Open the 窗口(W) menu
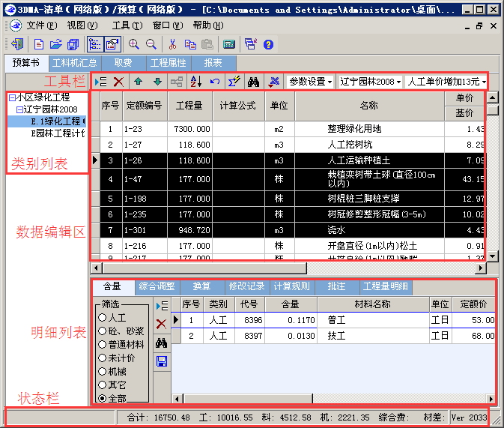504x428 pixels. (x=168, y=25)
